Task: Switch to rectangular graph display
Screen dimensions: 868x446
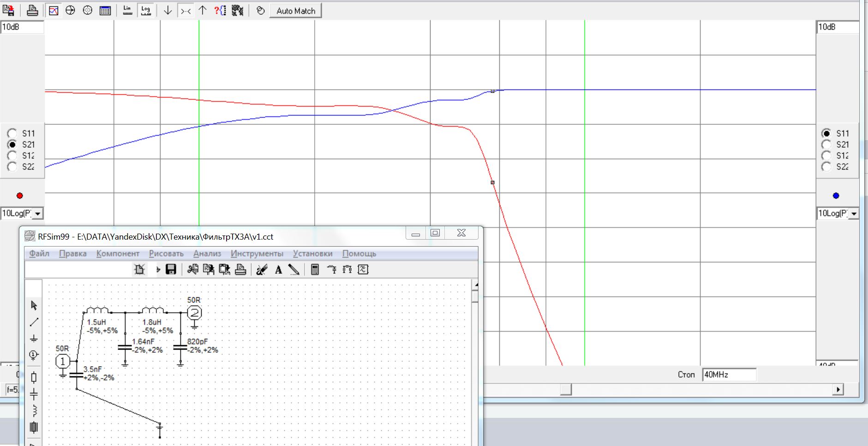Action: point(54,11)
